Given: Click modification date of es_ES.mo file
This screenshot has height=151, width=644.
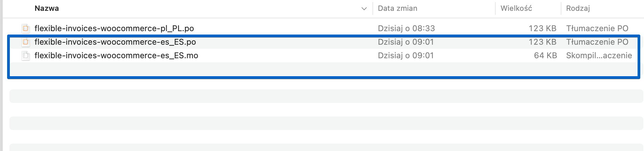Looking at the screenshot, I should coord(406,56).
